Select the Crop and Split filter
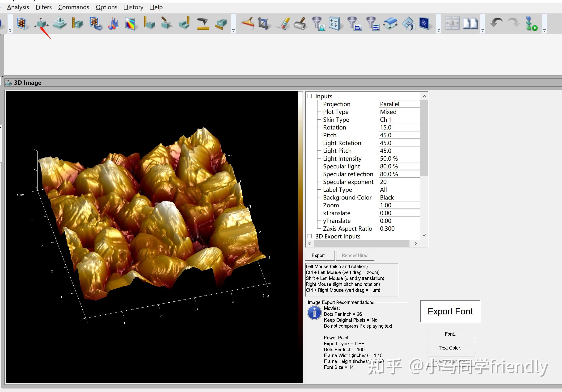The width and height of the screenshot is (562, 392). [263, 24]
